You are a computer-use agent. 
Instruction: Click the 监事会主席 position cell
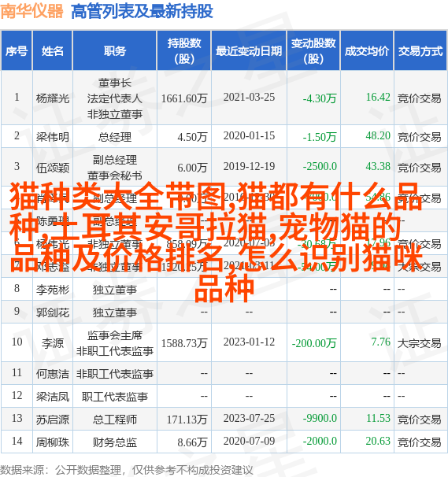115,343
